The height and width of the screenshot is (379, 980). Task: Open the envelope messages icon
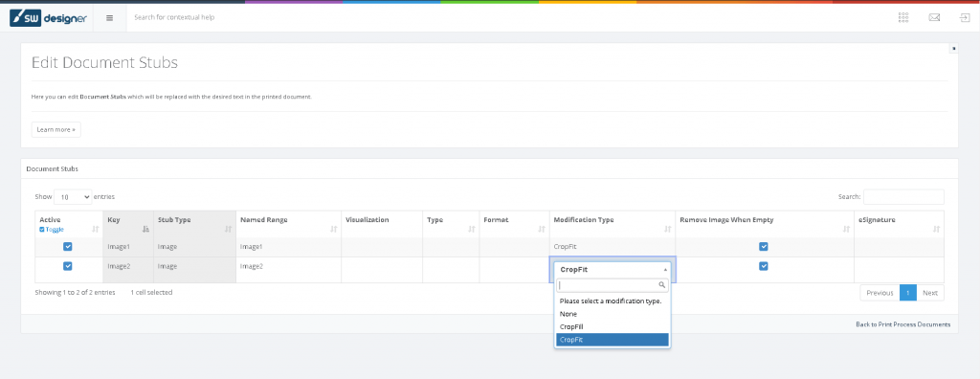[934, 17]
